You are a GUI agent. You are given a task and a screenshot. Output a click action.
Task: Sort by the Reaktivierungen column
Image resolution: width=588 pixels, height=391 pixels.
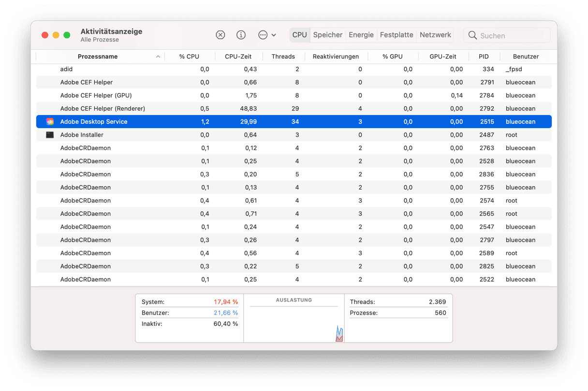[x=336, y=57]
